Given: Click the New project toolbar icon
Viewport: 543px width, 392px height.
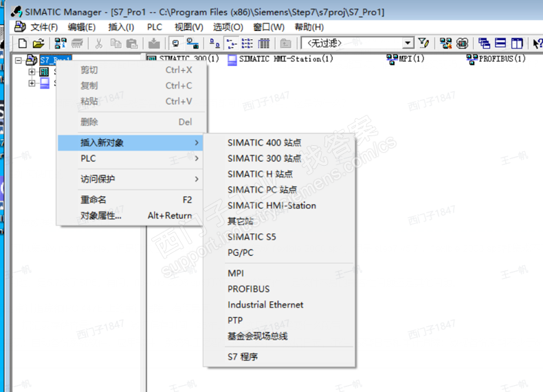Looking at the screenshot, I should click(x=23, y=43).
